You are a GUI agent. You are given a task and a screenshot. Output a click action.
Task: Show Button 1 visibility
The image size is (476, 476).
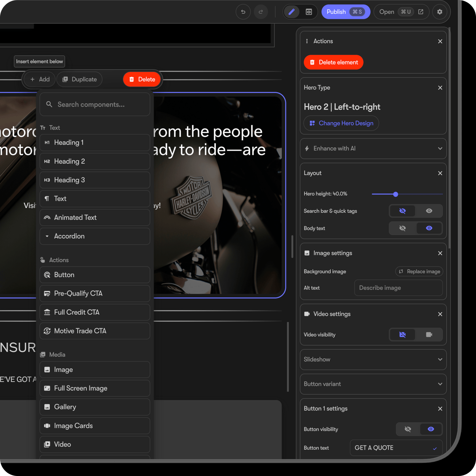[x=431, y=429]
